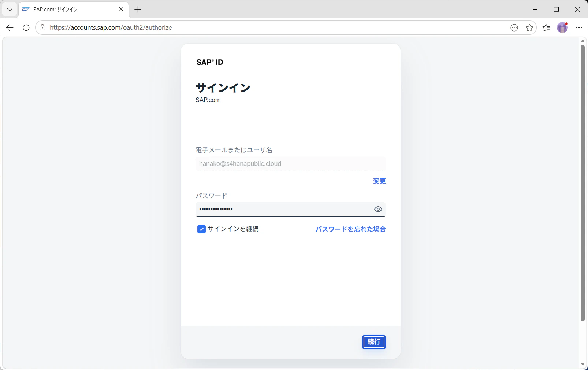
Task: Open the tab search dropdown arrow
Action: click(10, 10)
